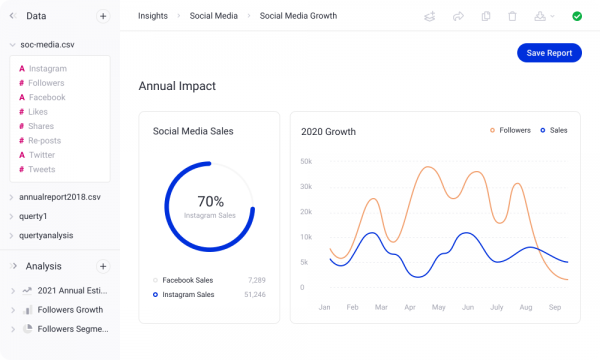The image size is (600, 360).
Task: Toggle the Followers series in chart legend
Action: pos(510,130)
